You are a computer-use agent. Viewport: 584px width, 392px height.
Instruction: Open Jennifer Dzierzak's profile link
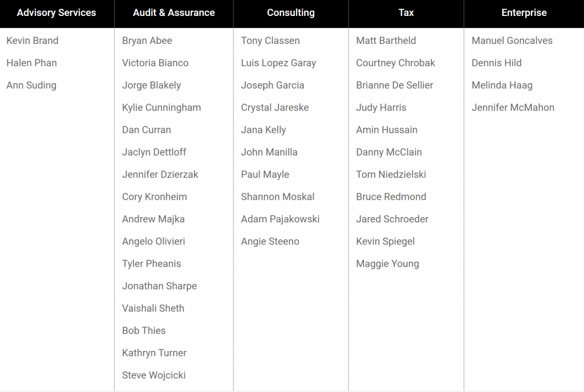tap(160, 174)
